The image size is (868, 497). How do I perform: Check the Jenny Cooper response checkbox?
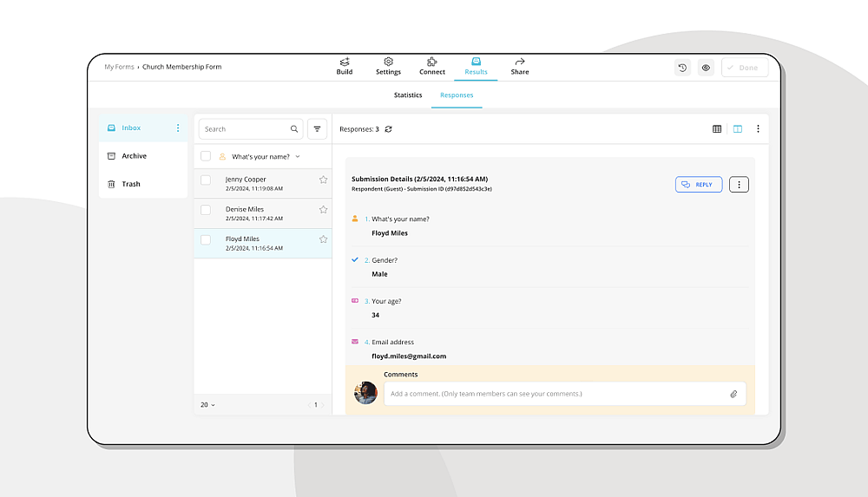click(206, 180)
